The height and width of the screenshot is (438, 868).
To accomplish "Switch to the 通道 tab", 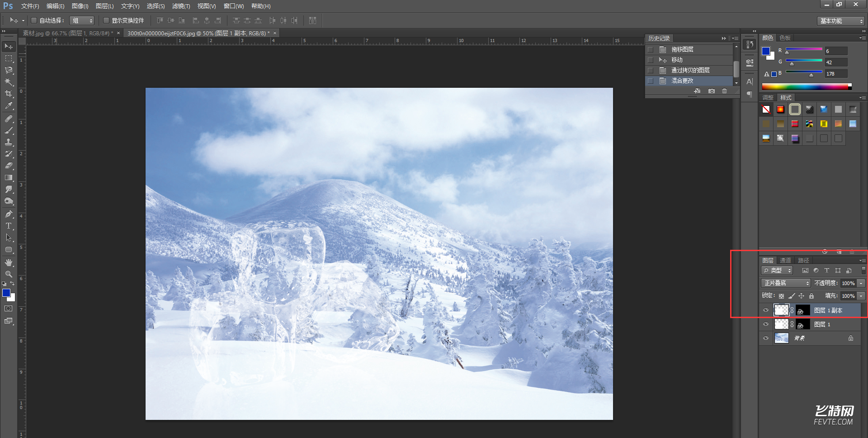I will point(786,260).
